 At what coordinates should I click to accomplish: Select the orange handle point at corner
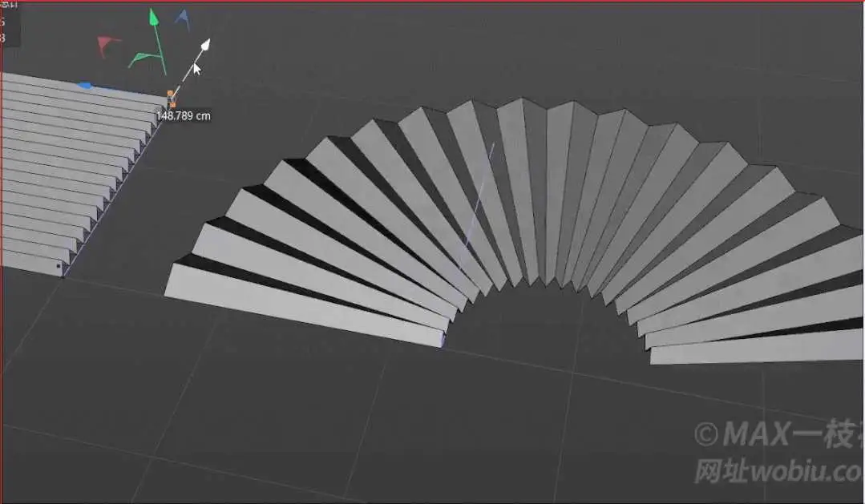tap(171, 99)
